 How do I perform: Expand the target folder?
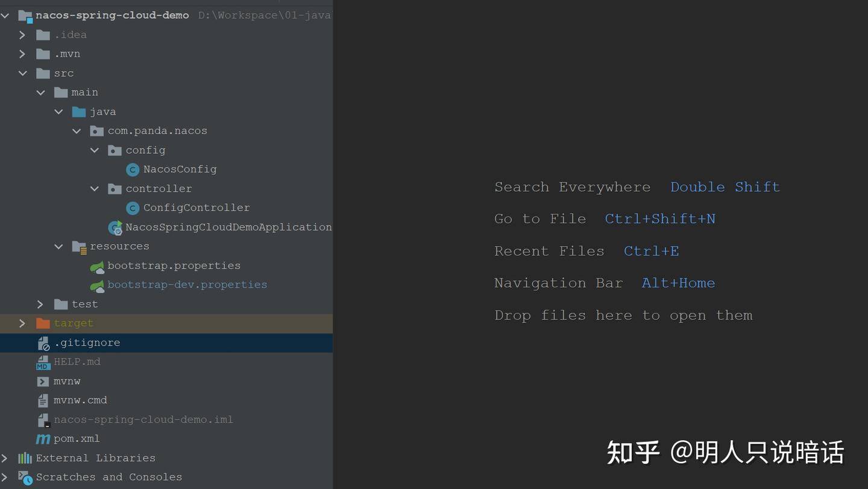pos(22,323)
